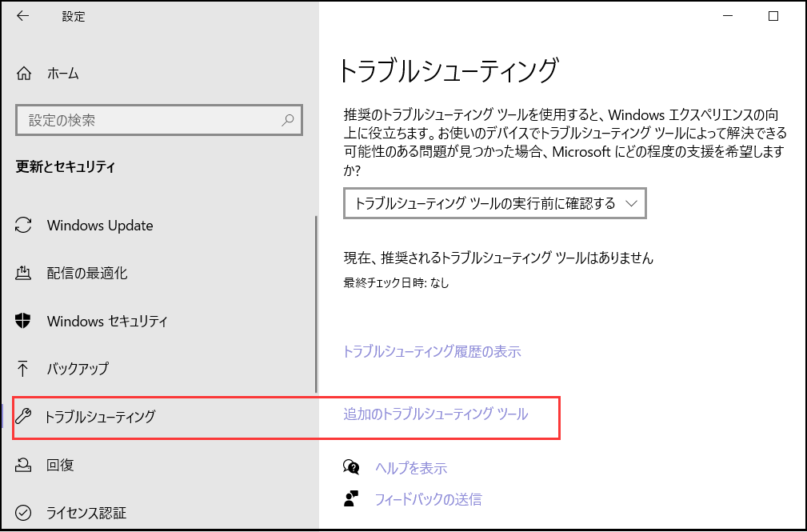This screenshot has width=807, height=532.
Task: Click the フィードバックの送信 link
Action: click(428, 500)
